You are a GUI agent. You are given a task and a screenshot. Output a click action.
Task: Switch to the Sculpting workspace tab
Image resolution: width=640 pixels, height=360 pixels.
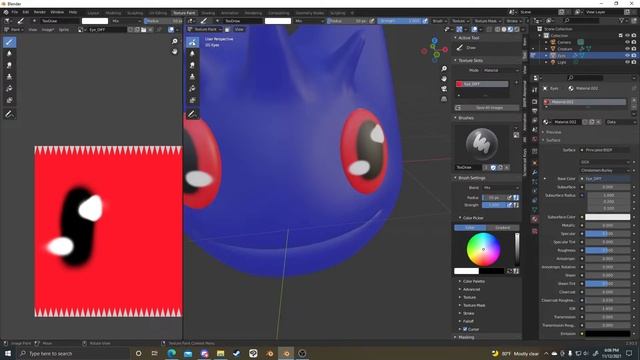(x=135, y=13)
